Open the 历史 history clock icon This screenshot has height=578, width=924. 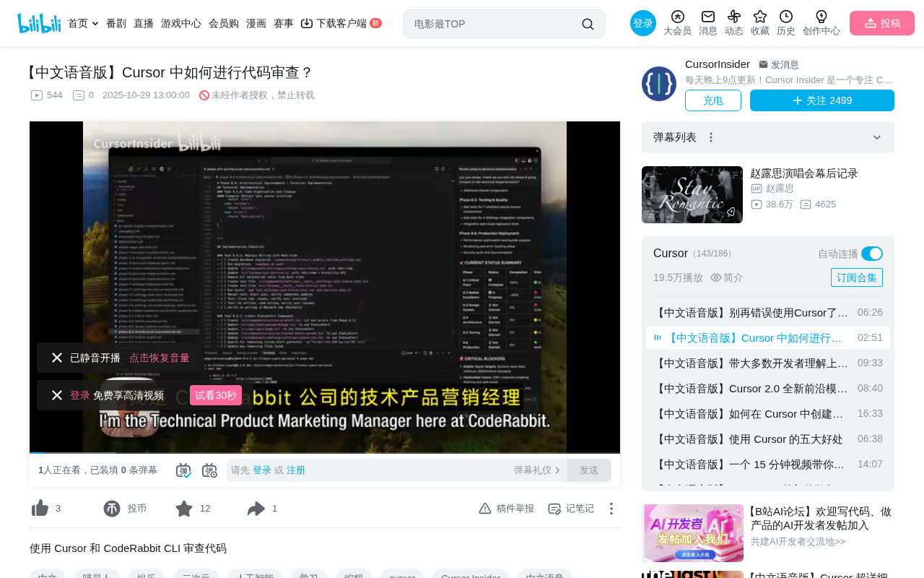coord(786,17)
